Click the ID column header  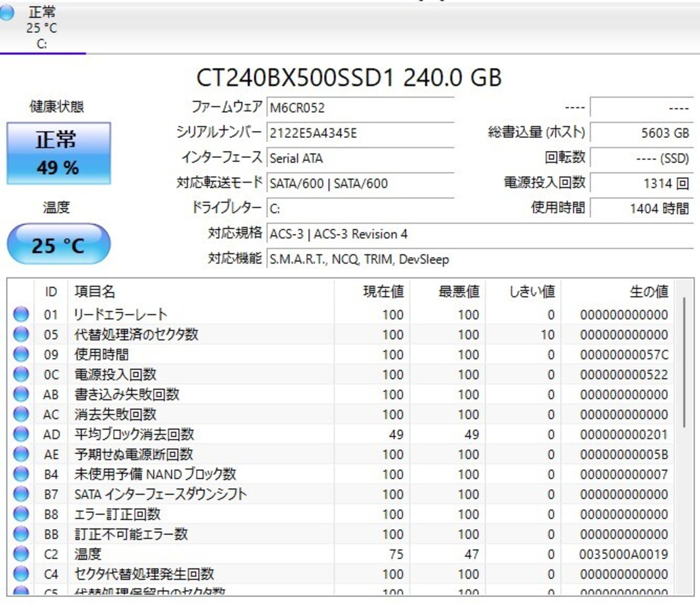coord(51,292)
